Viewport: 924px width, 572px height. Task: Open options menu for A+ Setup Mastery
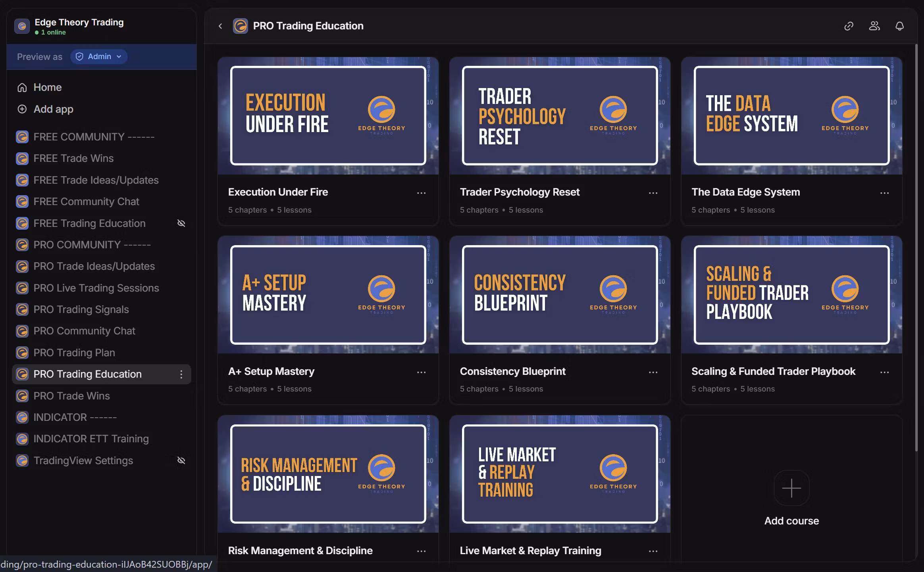click(421, 372)
